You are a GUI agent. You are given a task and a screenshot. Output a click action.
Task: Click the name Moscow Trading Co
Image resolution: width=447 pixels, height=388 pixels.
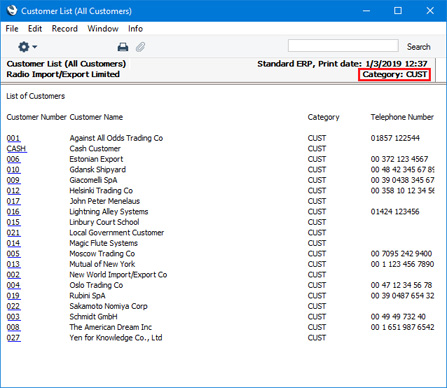tap(102, 254)
